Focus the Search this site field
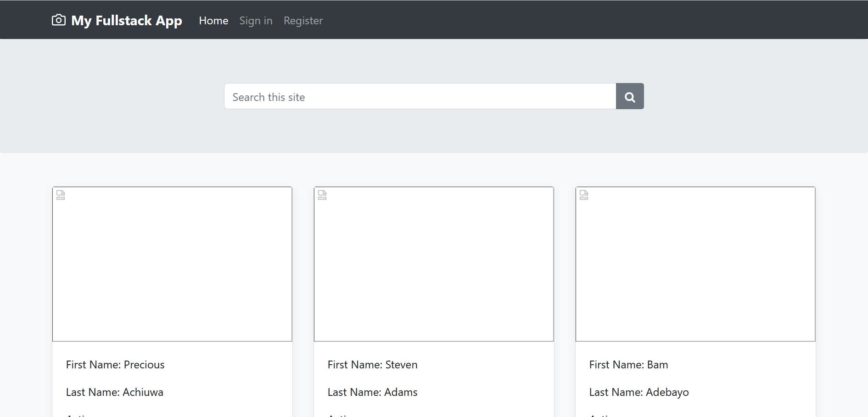868x417 pixels. tap(420, 96)
